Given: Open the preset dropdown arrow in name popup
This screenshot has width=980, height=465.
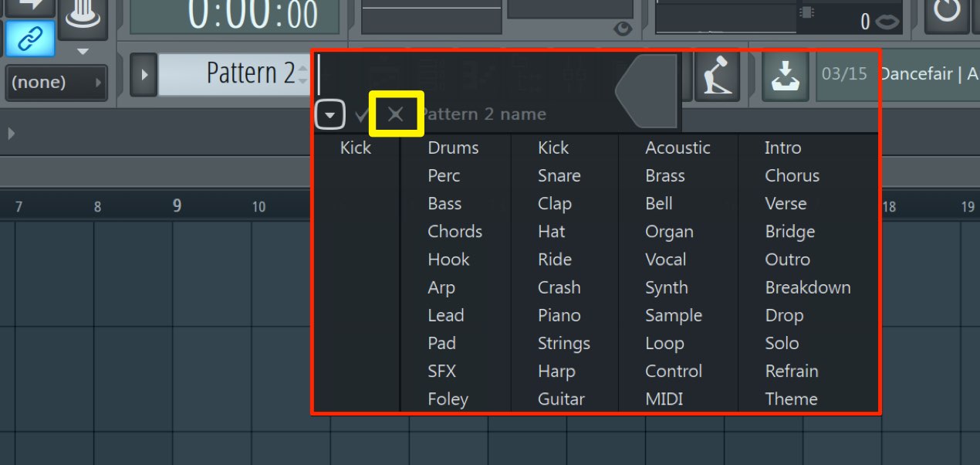Looking at the screenshot, I should tap(330, 116).
